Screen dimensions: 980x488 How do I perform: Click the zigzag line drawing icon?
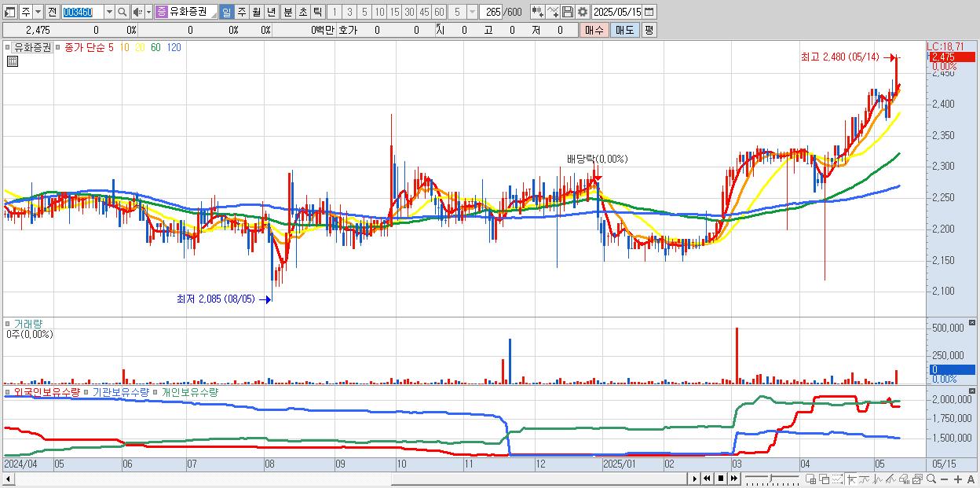(878, 479)
